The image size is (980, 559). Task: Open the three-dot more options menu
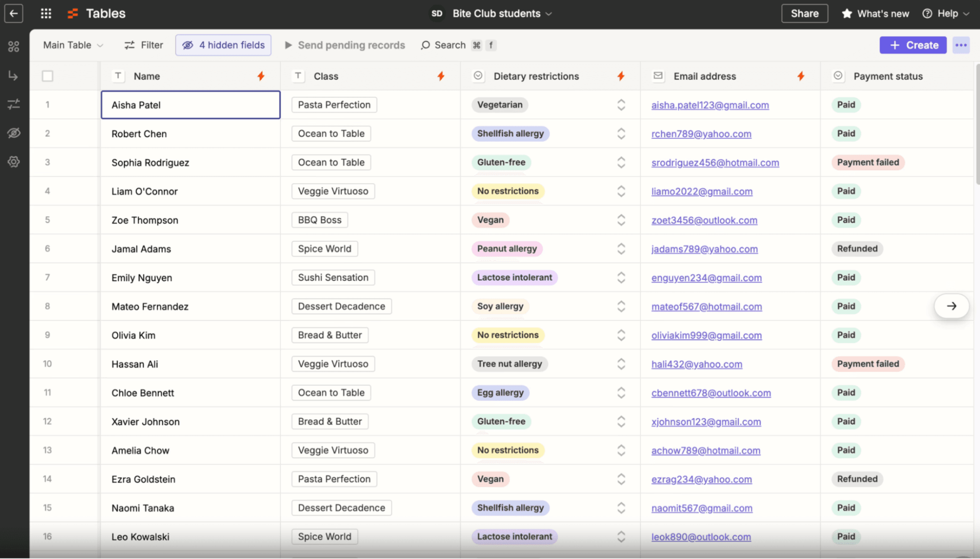point(961,45)
